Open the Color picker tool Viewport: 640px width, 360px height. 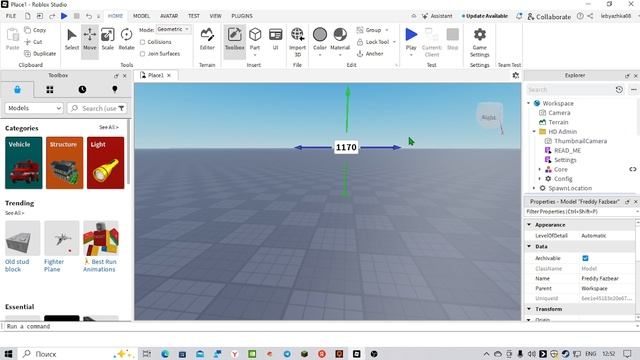(320, 39)
